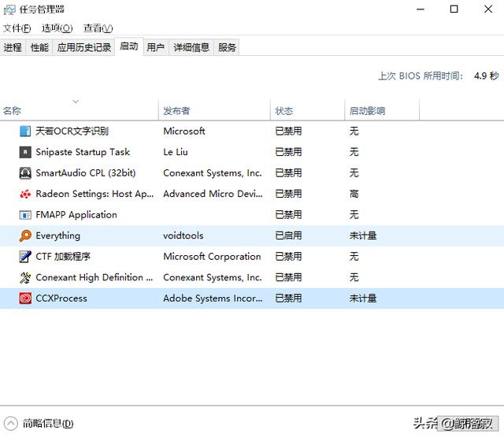Switch to the 应用历史记录 tab
The width and height of the screenshot is (504, 441).
pos(84,47)
